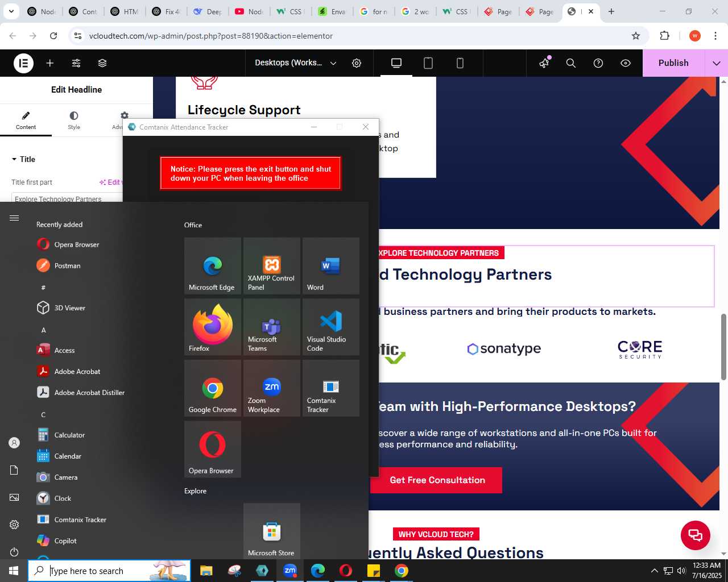
Task: Open page settings gear icon
Action: (357, 63)
